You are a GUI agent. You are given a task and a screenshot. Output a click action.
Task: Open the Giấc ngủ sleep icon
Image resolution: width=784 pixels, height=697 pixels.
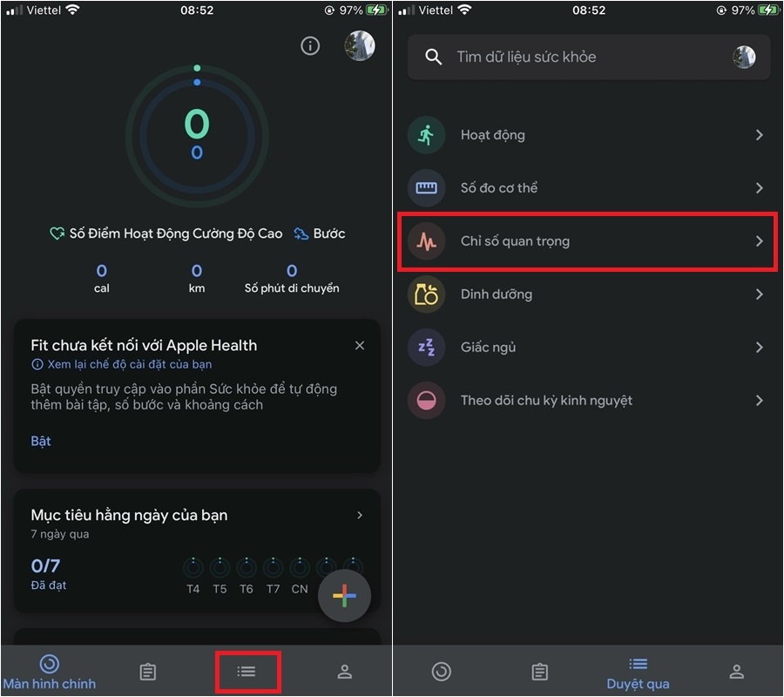point(426,347)
